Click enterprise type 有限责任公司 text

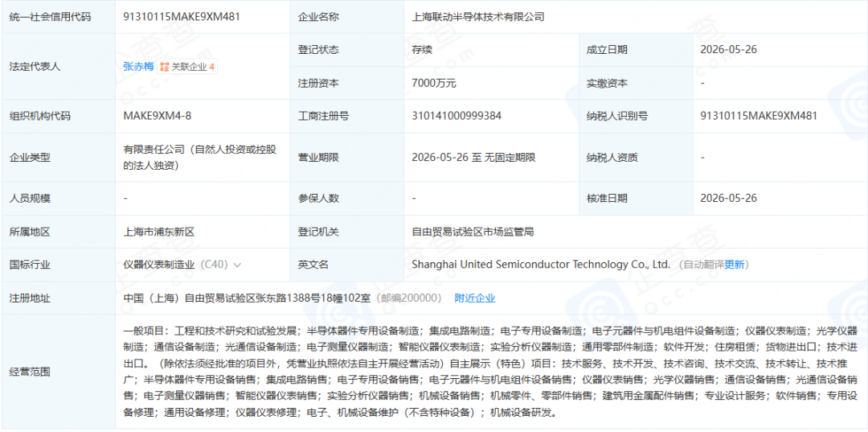click(x=199, y=157)
